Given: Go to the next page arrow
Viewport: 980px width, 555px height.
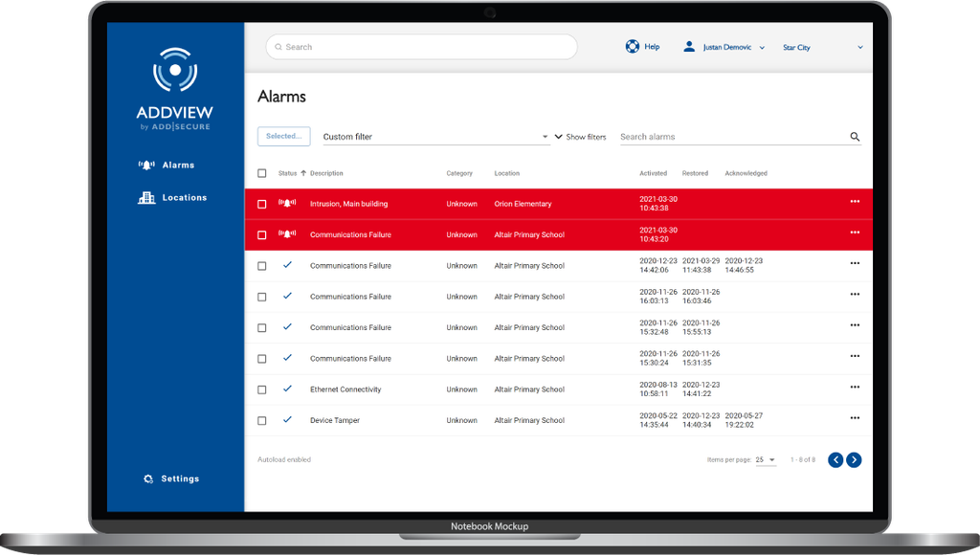Looking at the screenshot, I should click(854, 460).
